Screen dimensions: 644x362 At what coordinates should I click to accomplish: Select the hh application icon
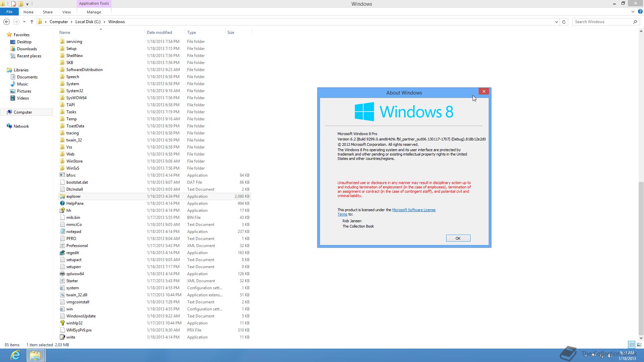[x=62, y=210]
